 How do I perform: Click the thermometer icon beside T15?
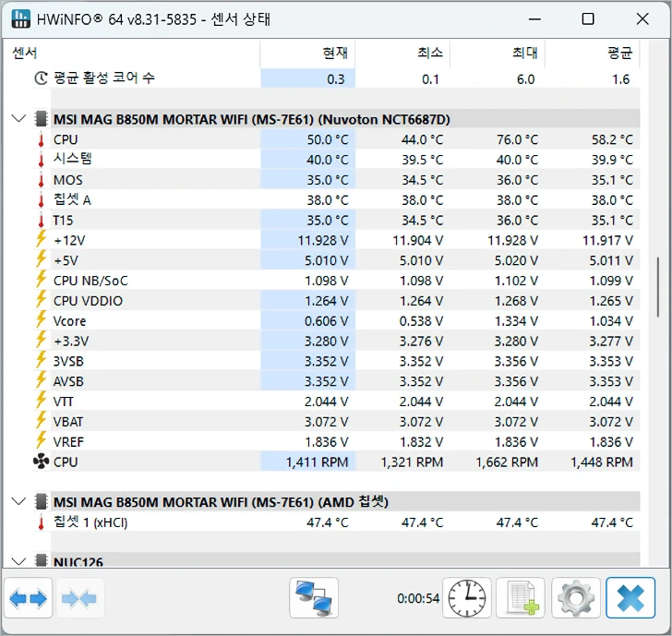click(x=42, y=220)
